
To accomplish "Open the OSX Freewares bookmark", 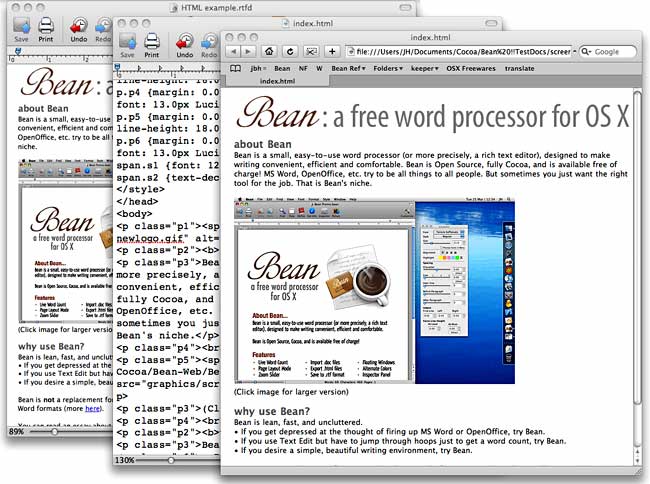I will coord(471,68).
